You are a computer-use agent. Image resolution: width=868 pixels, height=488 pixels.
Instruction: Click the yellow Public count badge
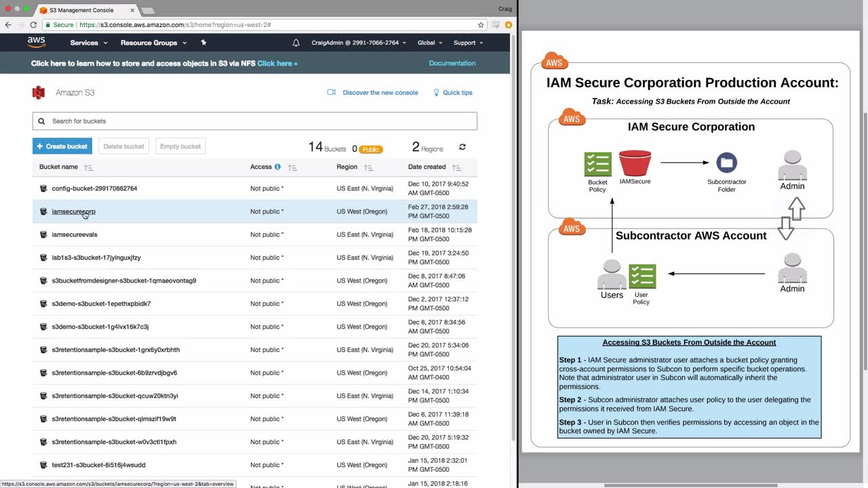pos(371,149)
